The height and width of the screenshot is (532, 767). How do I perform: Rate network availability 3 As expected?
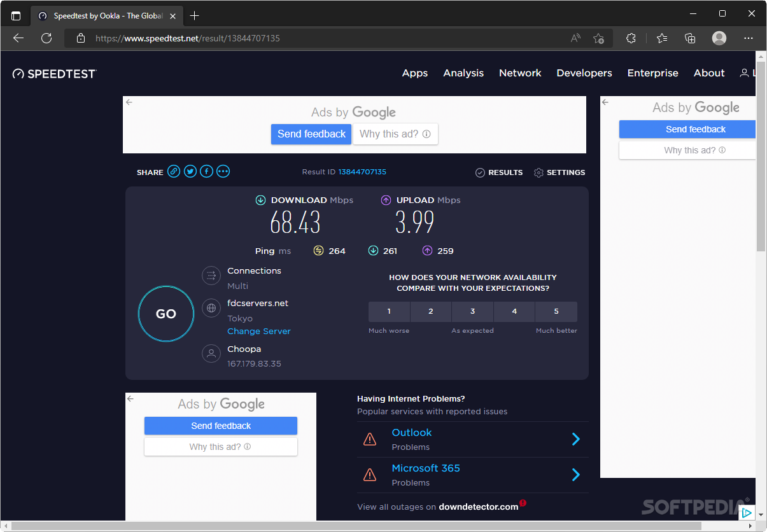tap(472, 312)
